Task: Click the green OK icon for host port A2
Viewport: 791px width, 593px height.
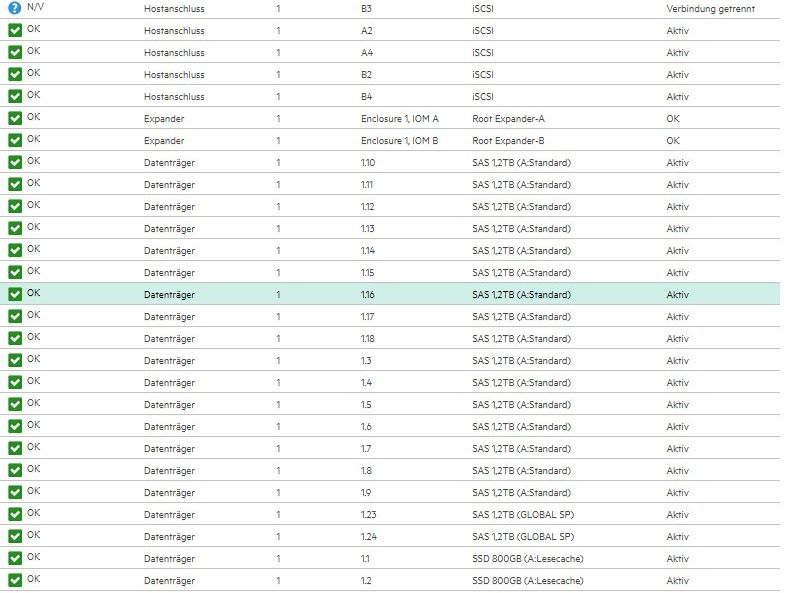Action: tap(15, 31)
